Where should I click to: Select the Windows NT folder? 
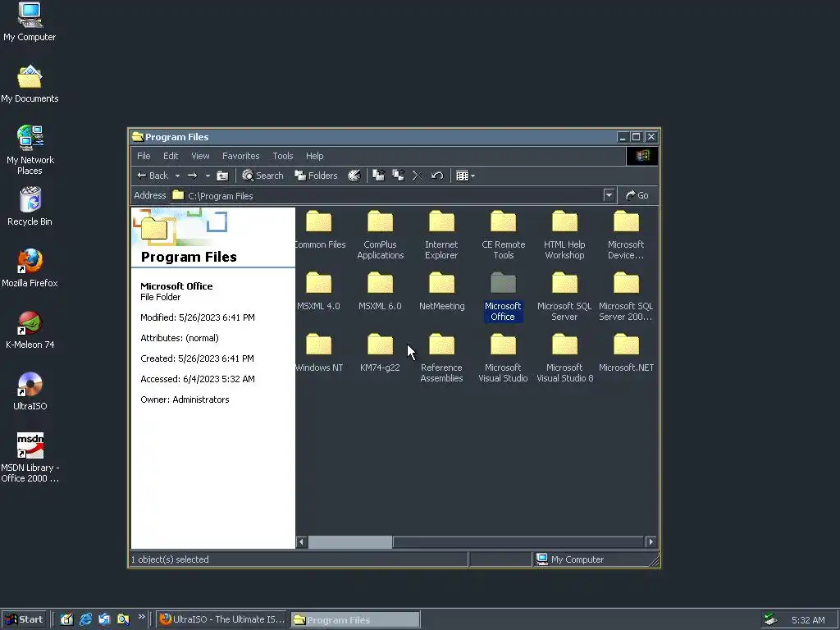[319, 354]
